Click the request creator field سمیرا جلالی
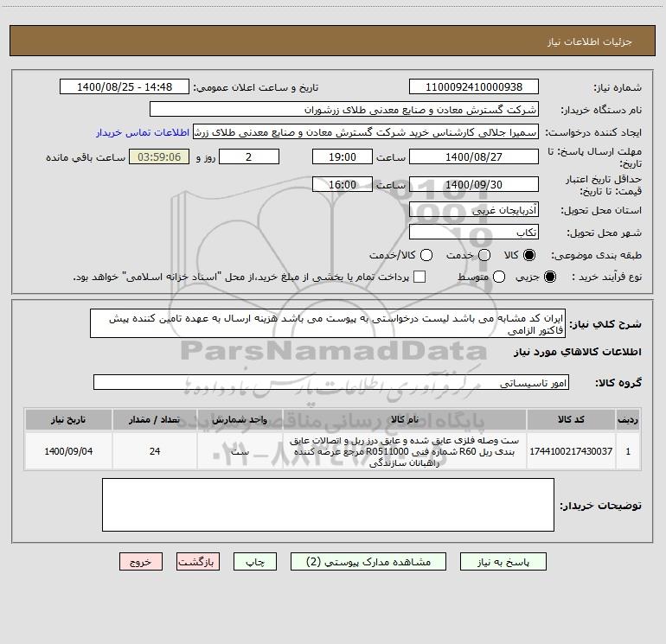This screenshot has height=644, width=666. coord(366,132)
